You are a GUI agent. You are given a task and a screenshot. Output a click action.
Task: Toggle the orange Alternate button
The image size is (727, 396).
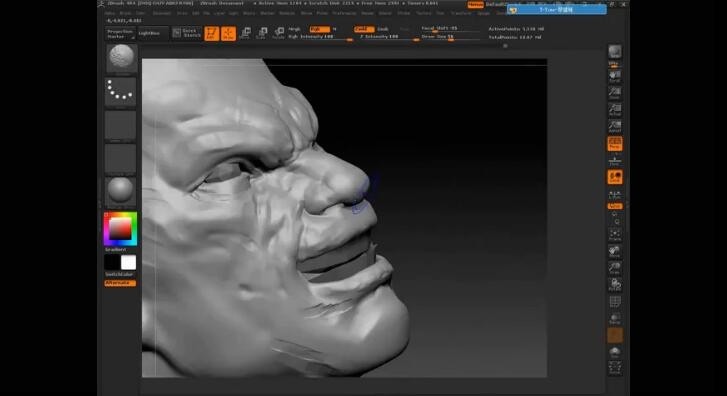pyautogui.click(x=120, y=283)
